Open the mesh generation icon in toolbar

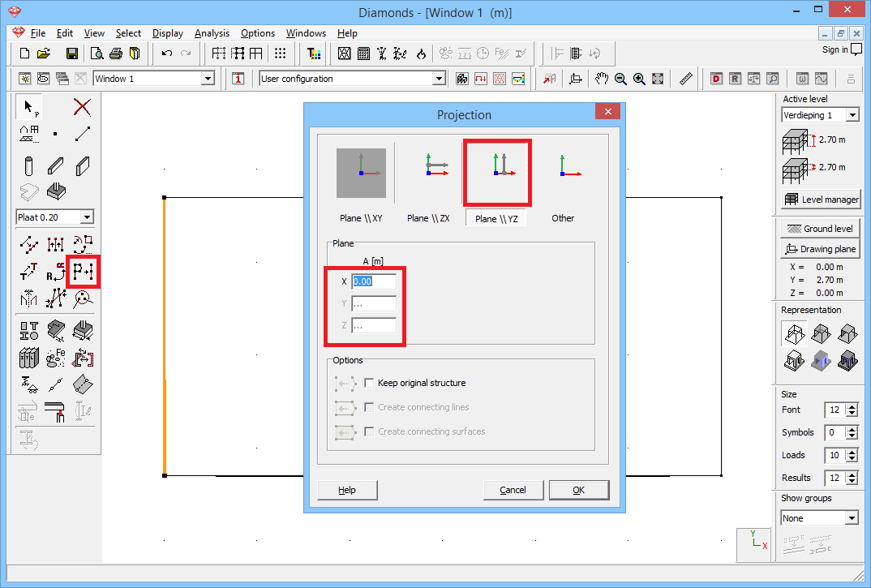[345, 54]
